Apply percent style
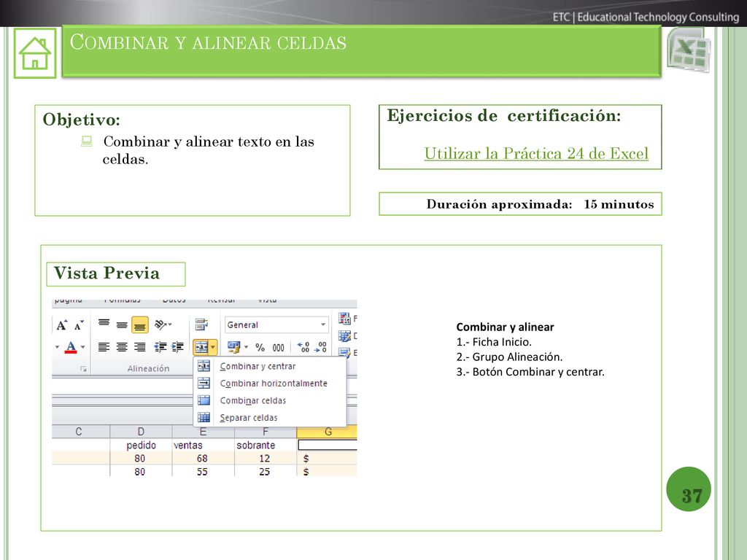Image resolution: width=747 pixels, height=560 pixels. click(260, 348)
